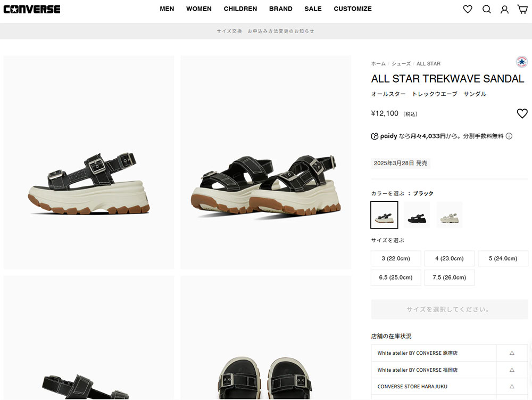Image resolution: width=532 pixels, height=400 pixels.
Task: Open the WOMEN menu
Action: pyautogui.click(x=199, y=9)
